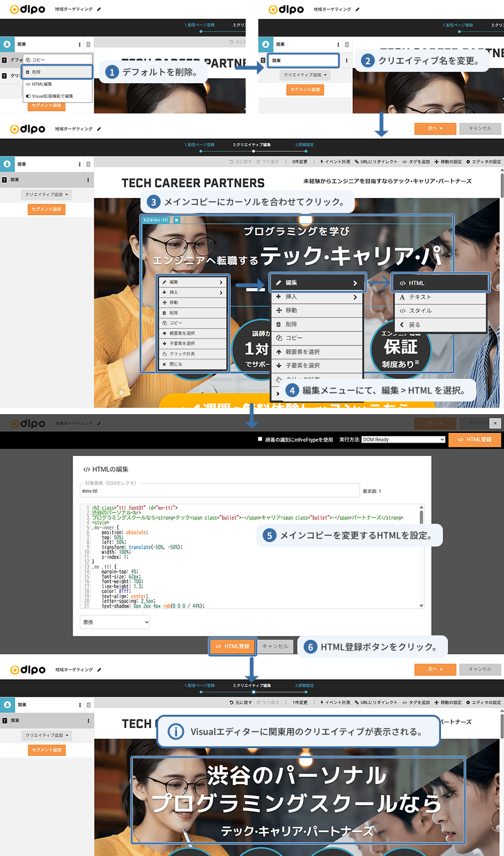The height and width of the screenshot is (856, 504).
Task: Click 元に戻す beside the 0件変更 counter
Action: click(x=241, y=162)
